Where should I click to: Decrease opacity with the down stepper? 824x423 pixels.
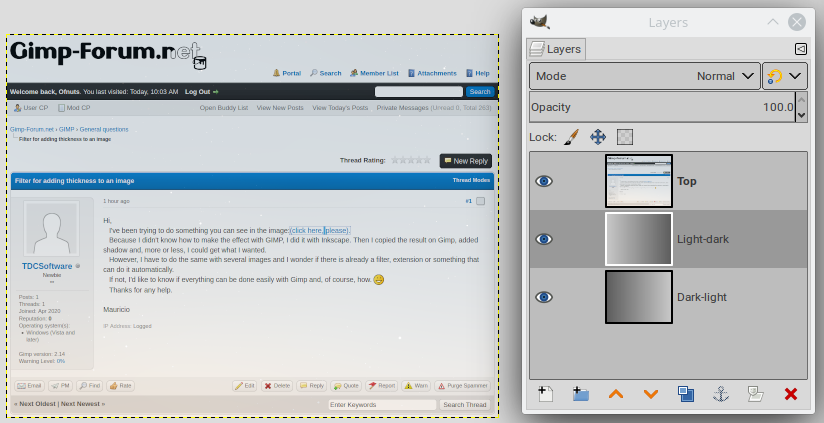click(801, 115)
